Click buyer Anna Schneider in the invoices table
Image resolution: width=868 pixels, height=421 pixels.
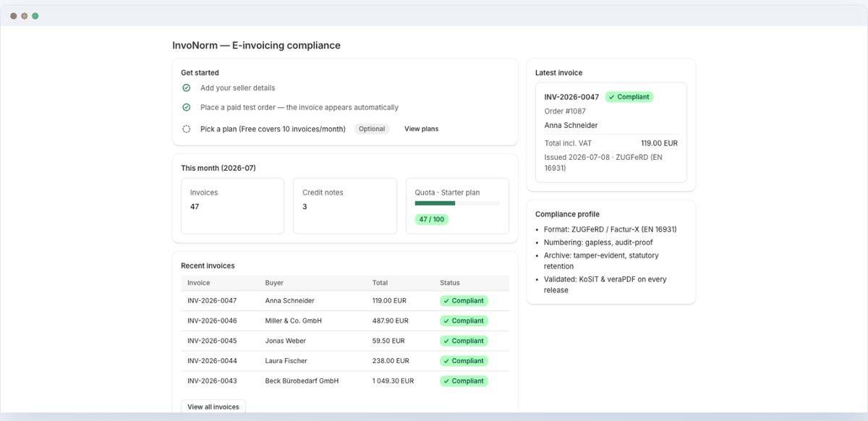289,300
